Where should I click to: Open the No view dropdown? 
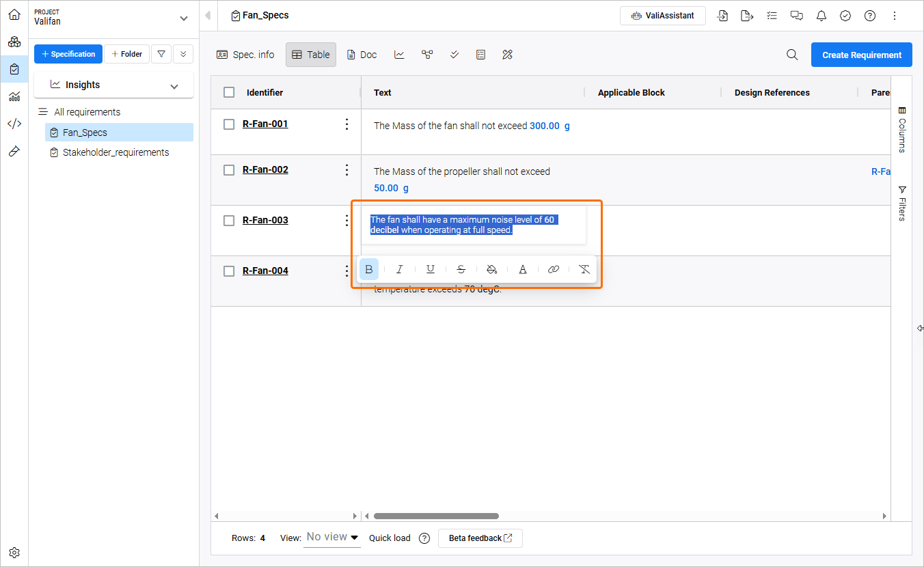[x=333, y=538]
